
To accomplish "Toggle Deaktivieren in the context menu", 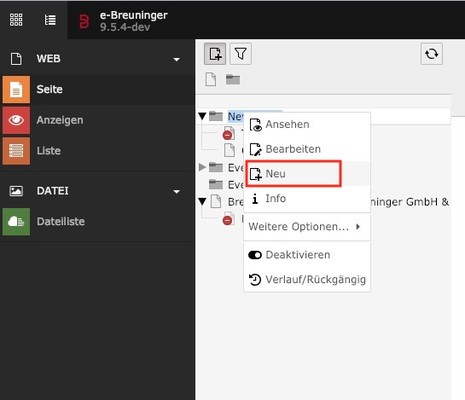I will 307,255.
